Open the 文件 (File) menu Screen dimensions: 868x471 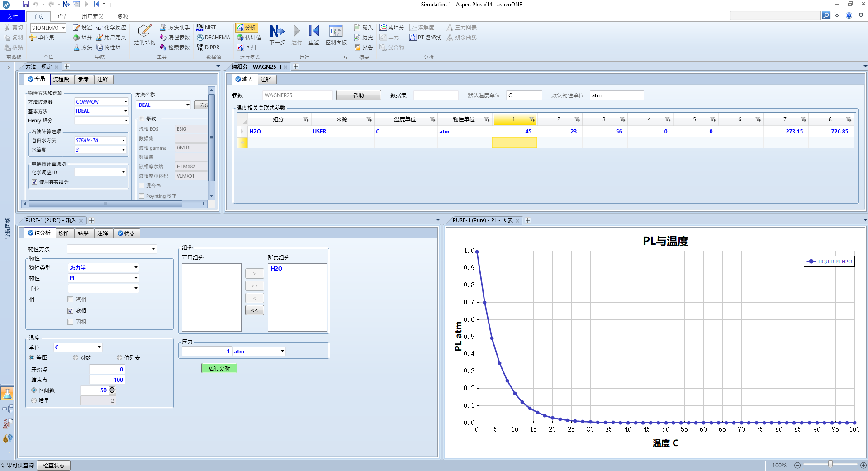(x=13, y=16)
